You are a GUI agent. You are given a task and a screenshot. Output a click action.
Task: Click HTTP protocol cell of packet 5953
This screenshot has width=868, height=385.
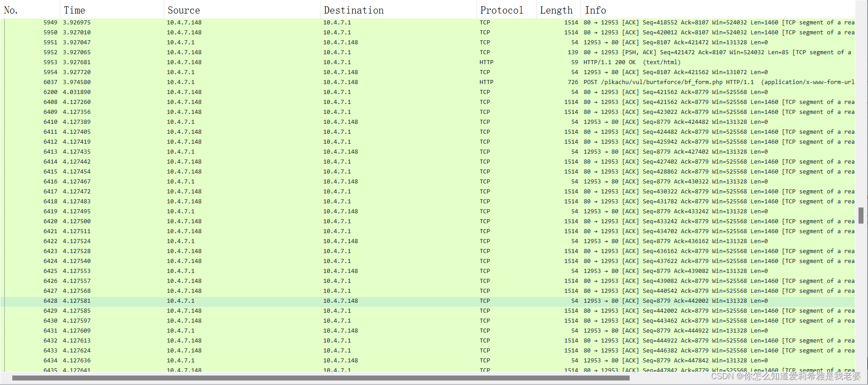point(486,62)
